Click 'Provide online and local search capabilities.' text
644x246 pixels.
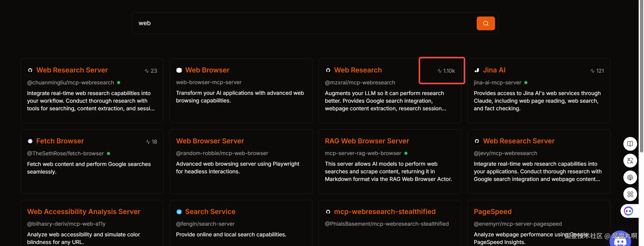tap(231, 235)
